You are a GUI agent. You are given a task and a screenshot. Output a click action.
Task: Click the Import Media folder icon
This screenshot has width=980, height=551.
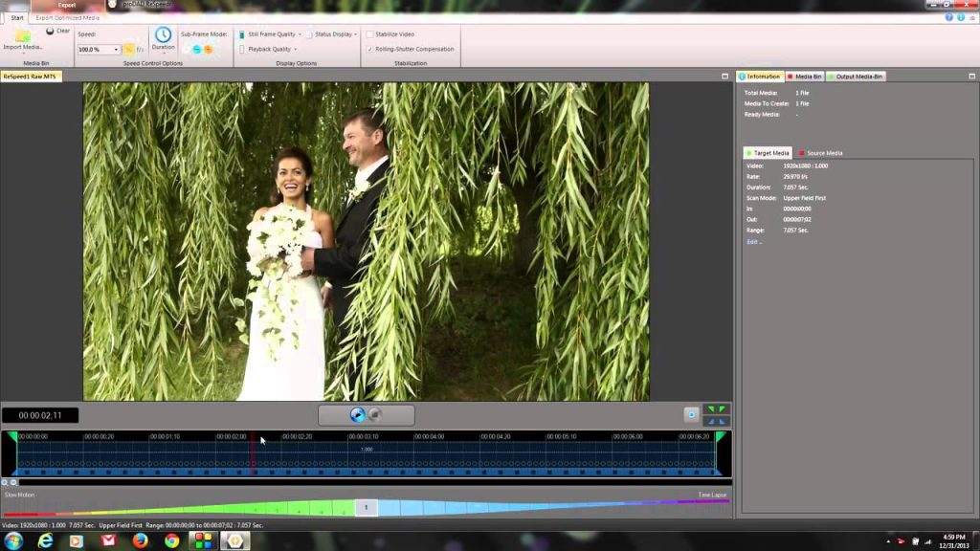(22, 37)
